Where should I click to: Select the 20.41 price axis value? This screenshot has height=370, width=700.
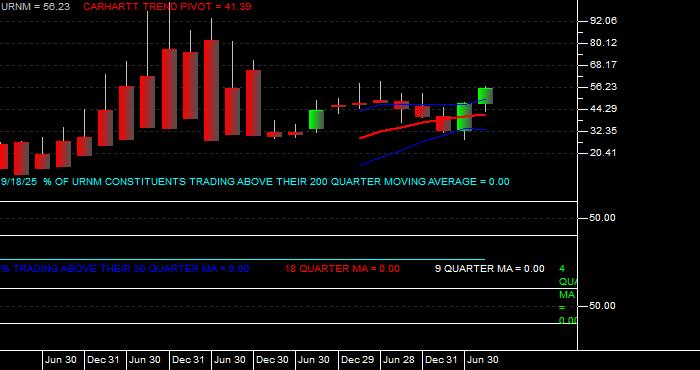coord(603,153)
